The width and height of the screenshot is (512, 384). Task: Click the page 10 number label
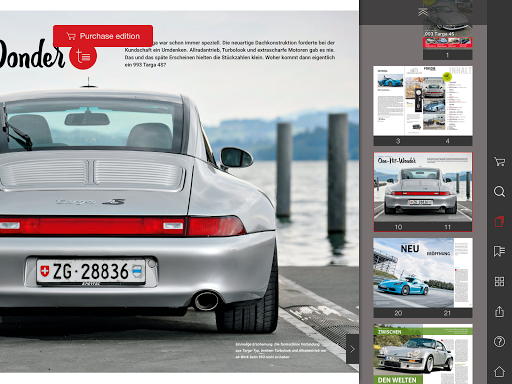coord(398,227)
